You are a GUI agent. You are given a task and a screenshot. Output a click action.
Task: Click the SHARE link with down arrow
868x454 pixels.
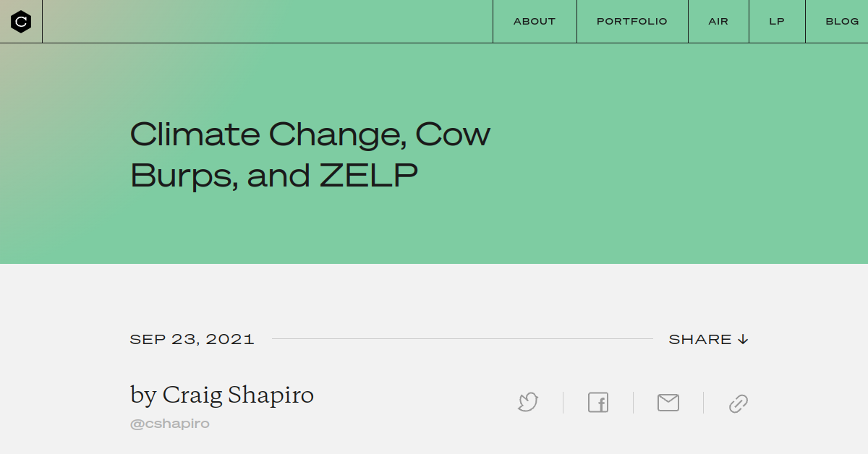pyautogui.click(x=709, y=338)
